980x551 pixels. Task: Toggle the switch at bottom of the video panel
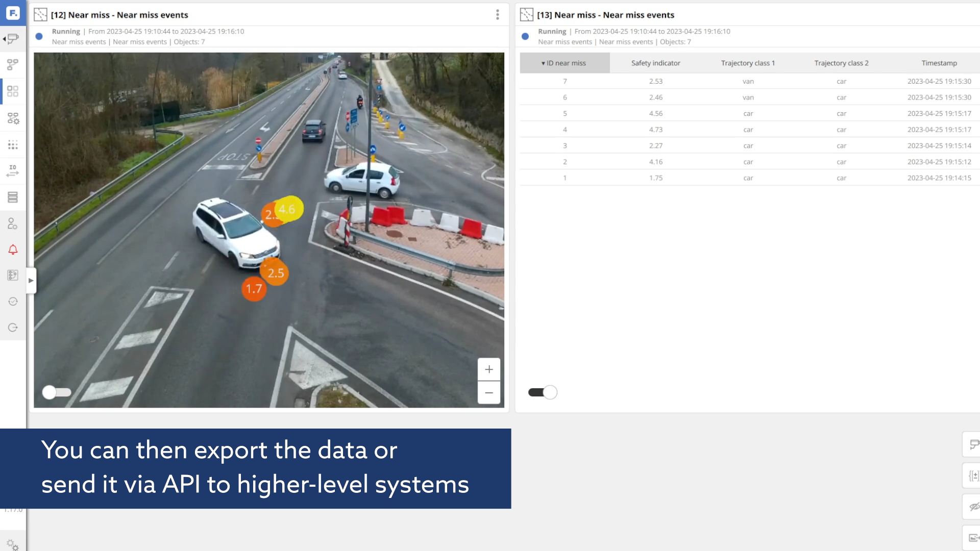coord(56,392)
